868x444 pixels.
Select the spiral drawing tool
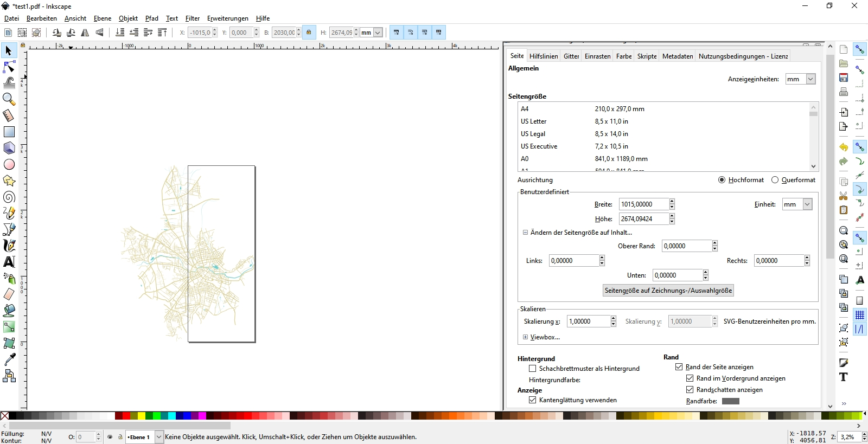pos(9,197)
